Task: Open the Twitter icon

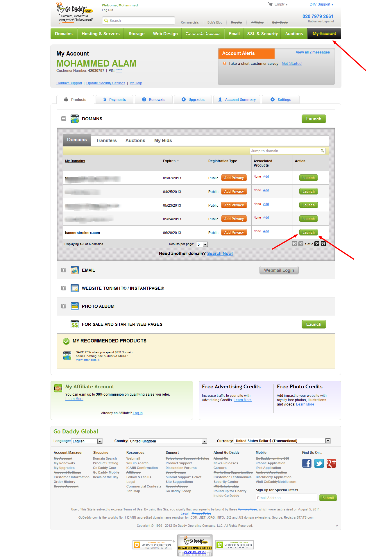Action: click(319, 463)
